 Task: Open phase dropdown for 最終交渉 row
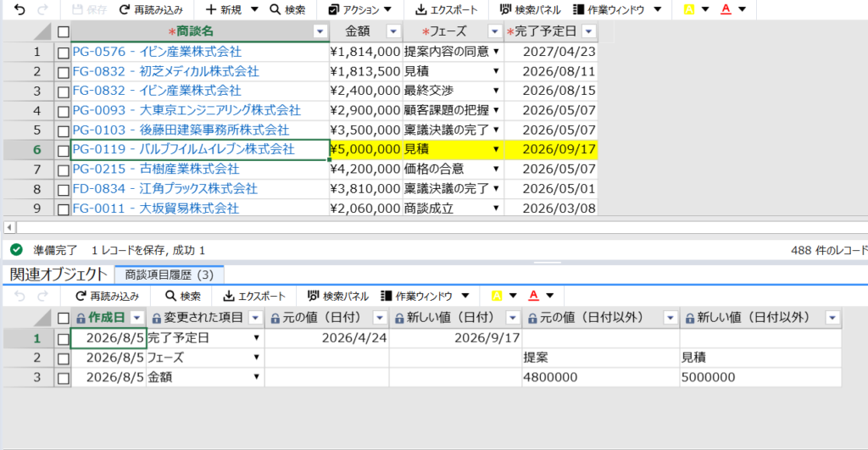(x=497, y=90)
